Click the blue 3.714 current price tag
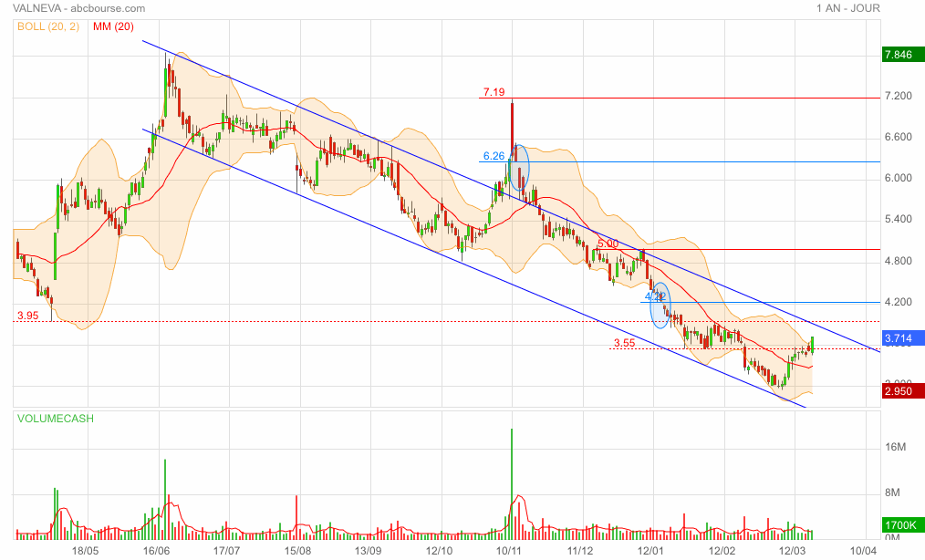The width and height of the screenshot is (925, 560). (x=902, y=338)
